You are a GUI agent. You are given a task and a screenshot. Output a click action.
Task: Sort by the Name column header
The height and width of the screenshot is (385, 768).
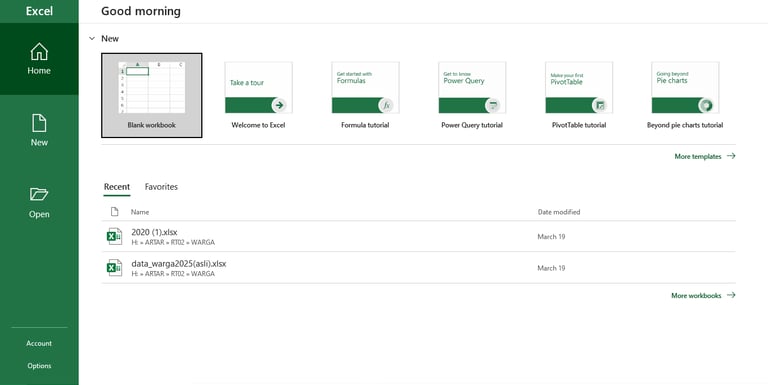point(140,212)
